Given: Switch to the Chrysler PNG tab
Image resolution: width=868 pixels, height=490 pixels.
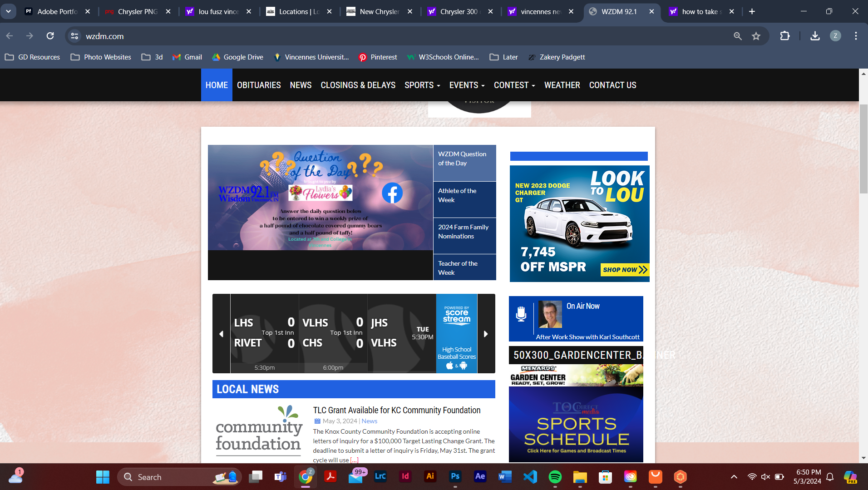Looking at the screenshot, I should click(x=138, y=11).
